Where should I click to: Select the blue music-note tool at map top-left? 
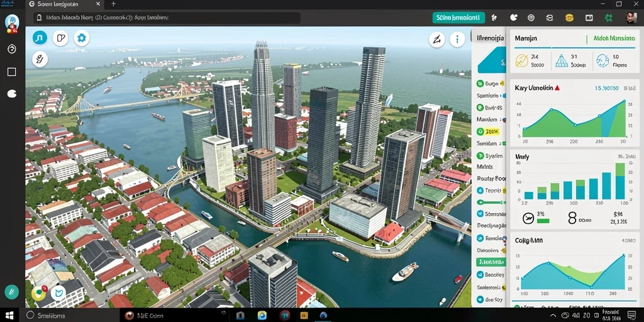tap(40, 38)
